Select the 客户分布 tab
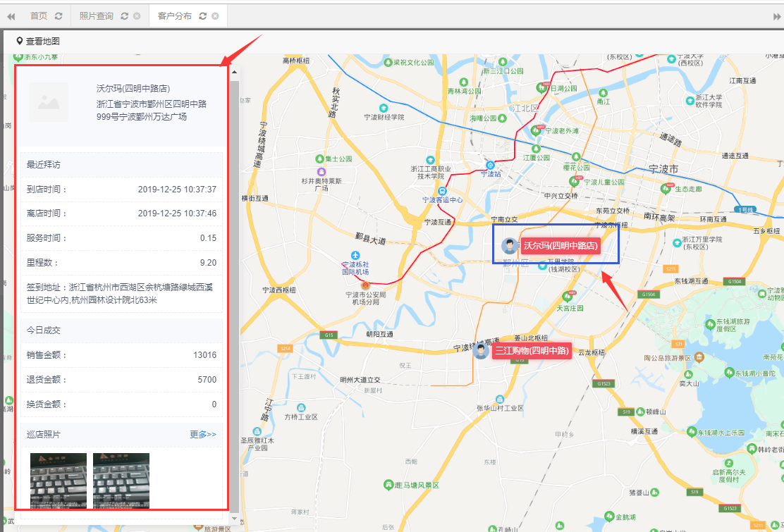 point(175,16)
